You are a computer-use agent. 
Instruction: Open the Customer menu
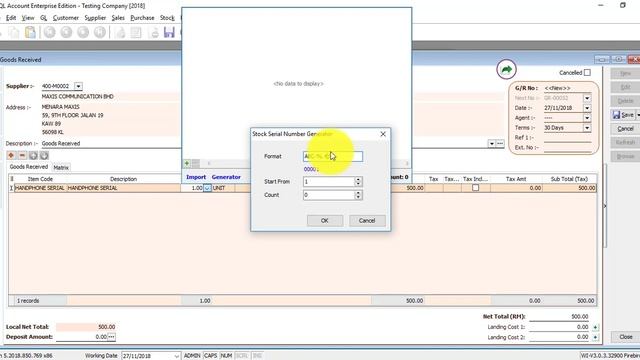pyautogui.click(x=66, y=18)
